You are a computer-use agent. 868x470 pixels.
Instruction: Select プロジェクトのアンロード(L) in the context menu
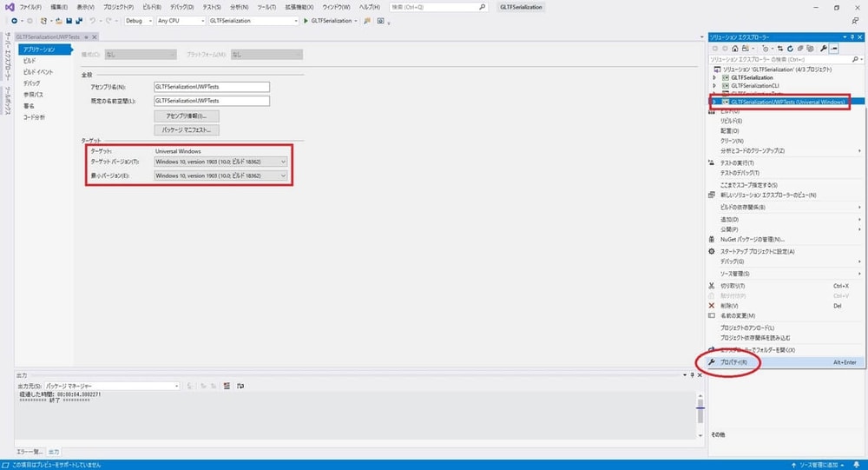point(786,328)
